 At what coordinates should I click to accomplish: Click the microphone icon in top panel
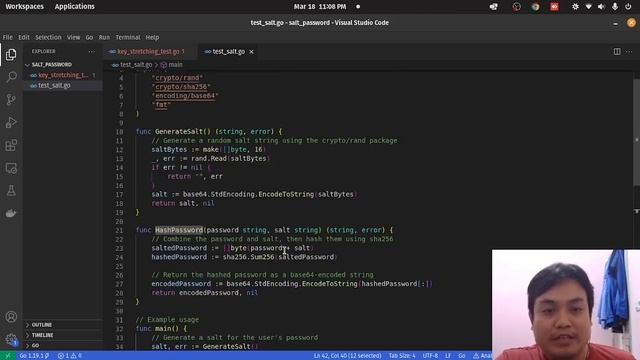[615, 7]
